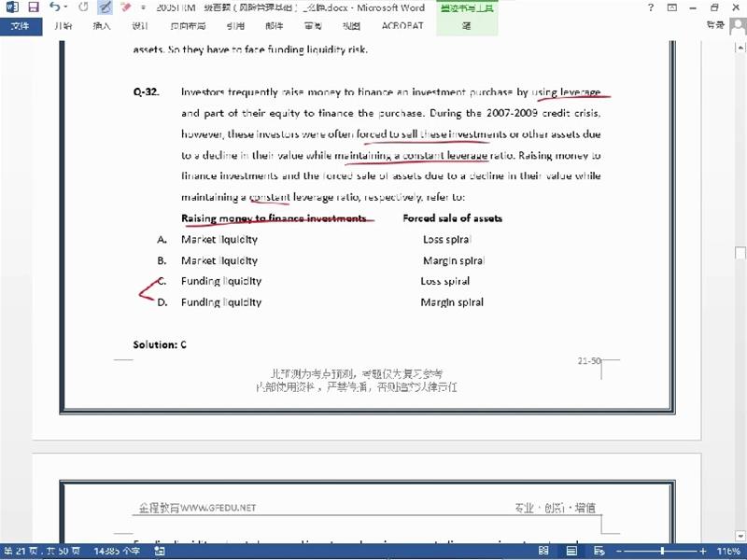The image size is (747, 560).
Task: Open the undo history dropdown arrow
Action: (x=65, y=7)
